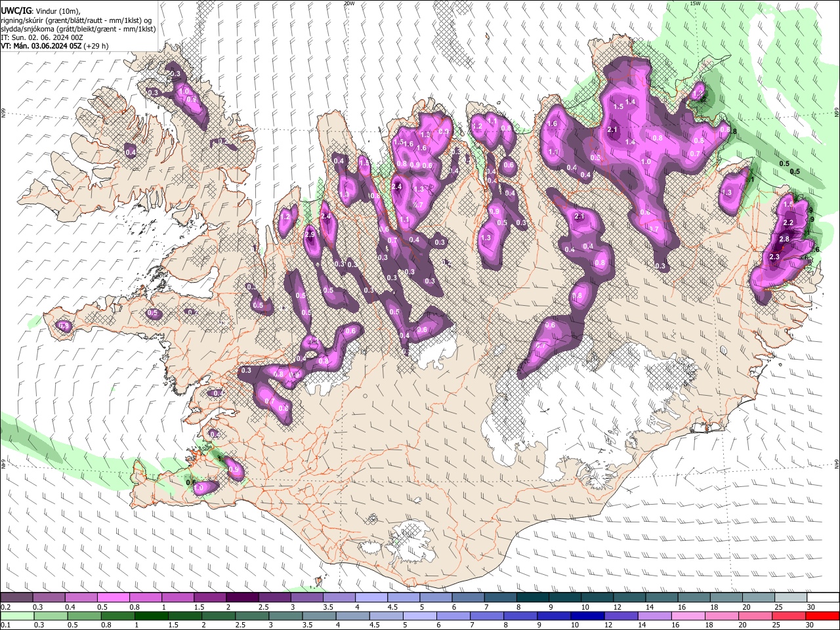This screenshot has height=630, width=840.
Task: Click the '15W' longitude label
Action: [695, 3]
